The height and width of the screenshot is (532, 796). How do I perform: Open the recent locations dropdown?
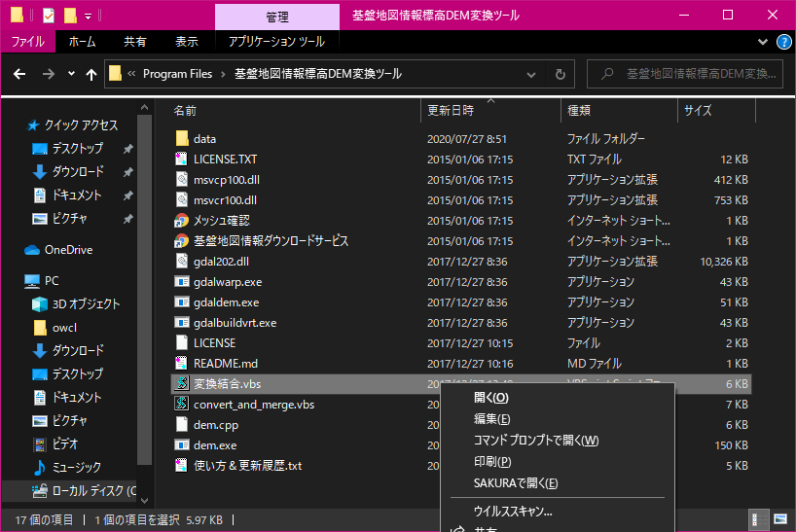[71, 74]
